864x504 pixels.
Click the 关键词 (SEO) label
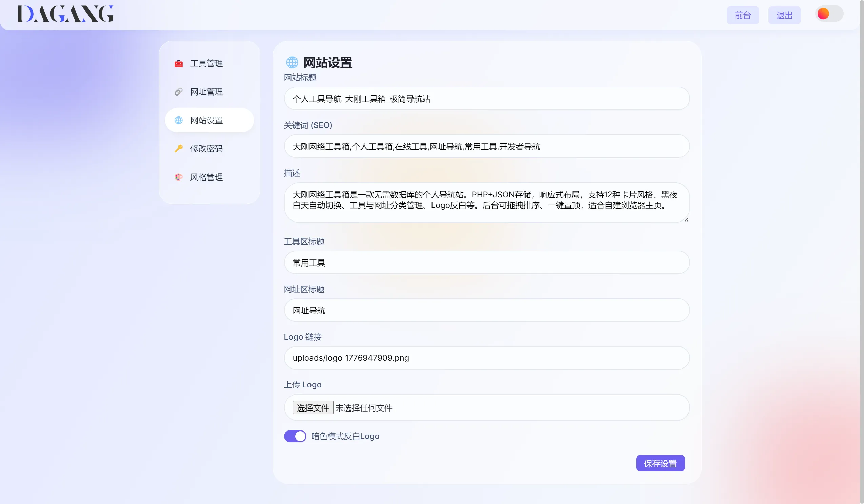tap(308, 125)
